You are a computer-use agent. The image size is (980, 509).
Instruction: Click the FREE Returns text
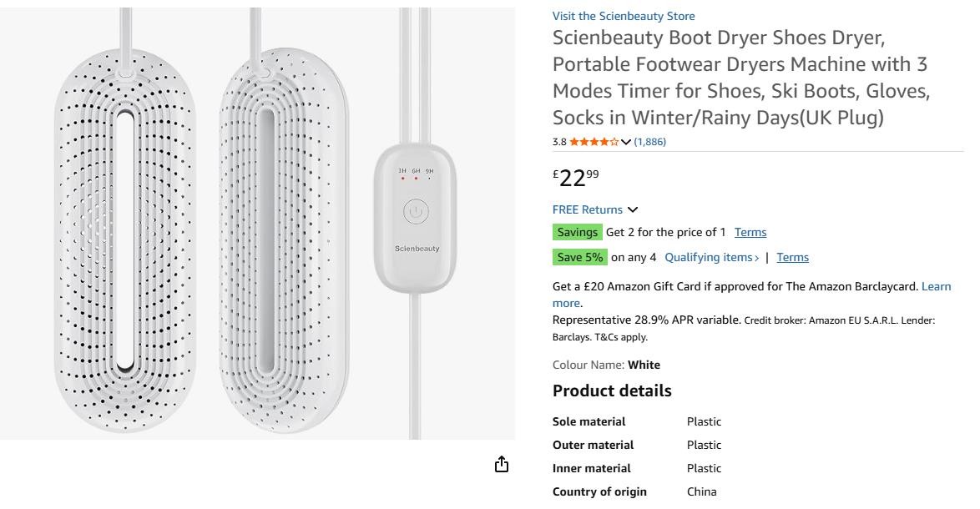tap(588, 209)
